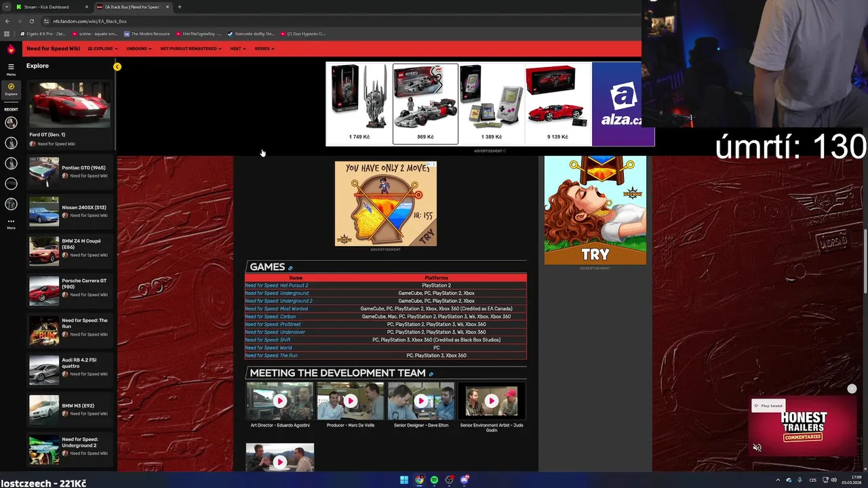Image resolution: width=868 pixels, height=488 pixels.
Task: Open Need for Speed: Hot Pursuit 2 link
Action: pyautogui.click(x=277, y=285)
